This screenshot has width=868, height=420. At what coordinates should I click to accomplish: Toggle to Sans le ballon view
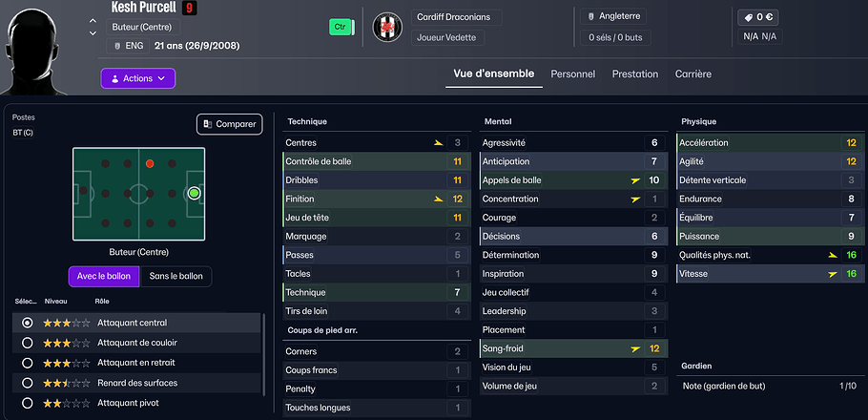pyautogui.click(x=176, y=276)
